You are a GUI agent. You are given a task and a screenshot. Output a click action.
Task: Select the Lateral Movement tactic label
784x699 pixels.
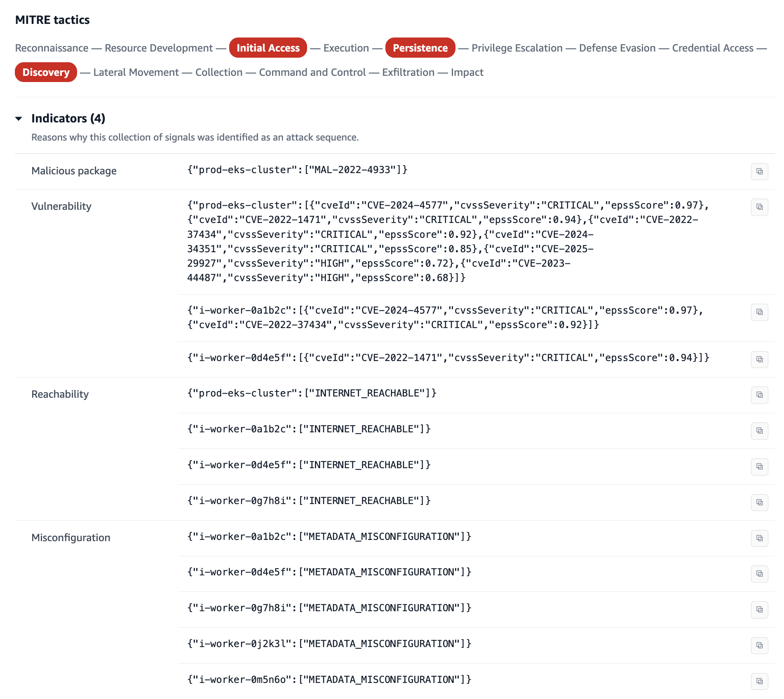coord(136,72)
